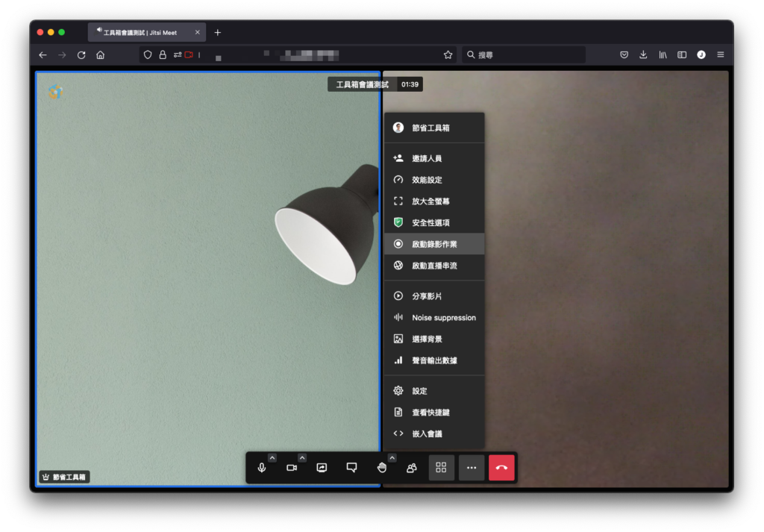
Task: Hang up the call with red button
Action: point(501,468)
